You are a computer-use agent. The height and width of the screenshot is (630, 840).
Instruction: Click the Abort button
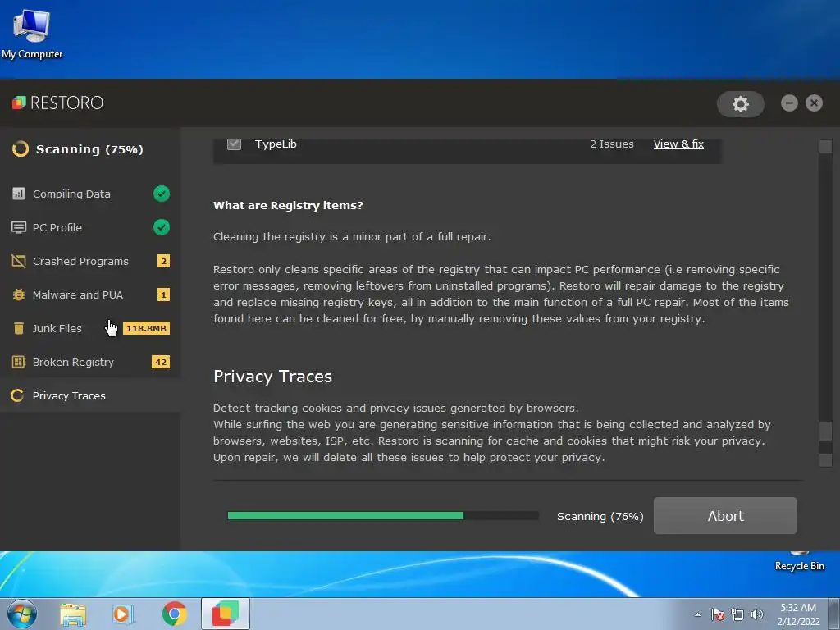(x=725, y=515)
